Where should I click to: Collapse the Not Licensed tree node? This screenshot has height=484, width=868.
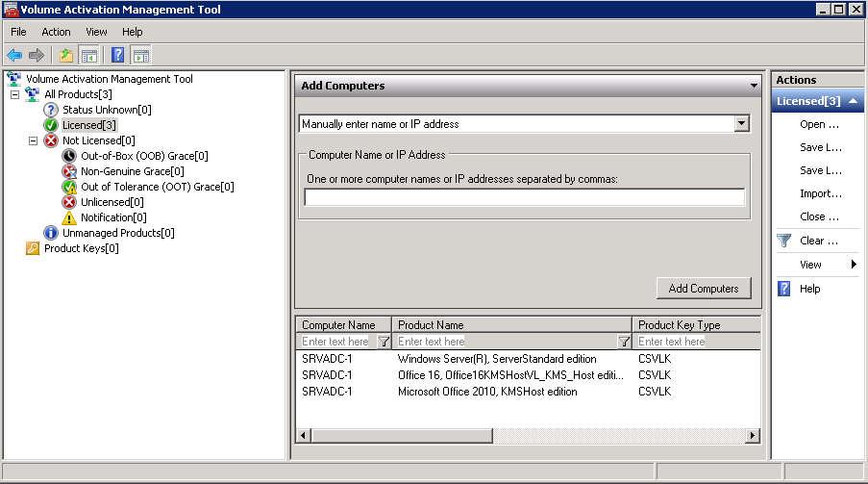point(34,140)
